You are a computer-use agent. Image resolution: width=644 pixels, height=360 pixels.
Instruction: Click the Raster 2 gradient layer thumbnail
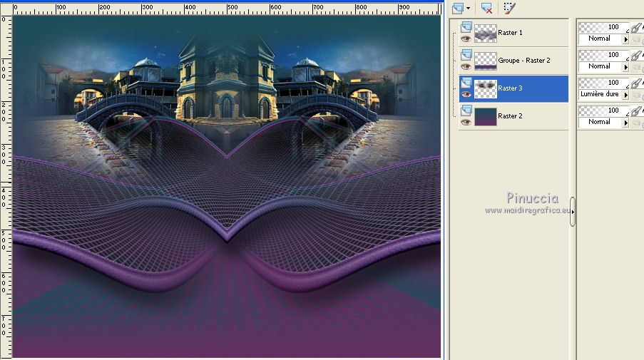click(486, 116)
